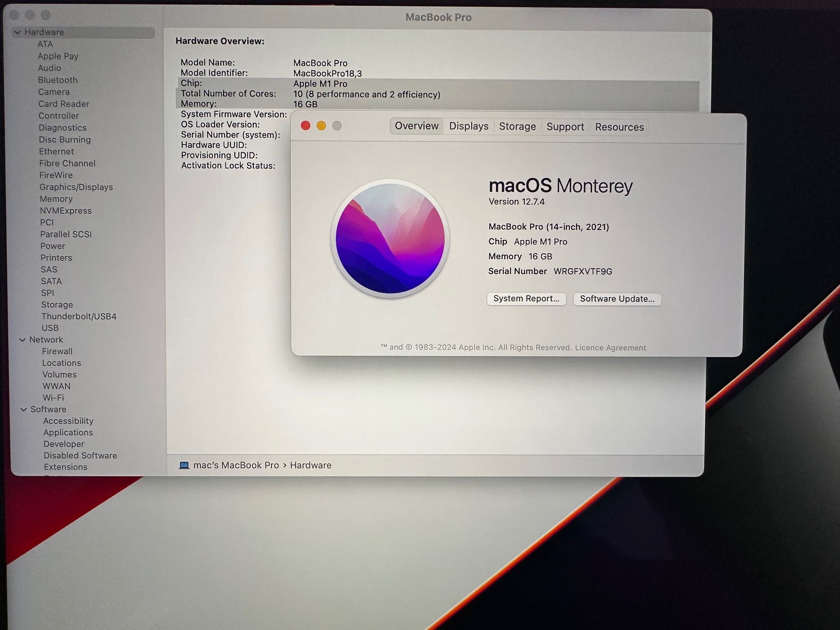This screenshot has width=840, height=630.
Task: Select Fibre Channel in the sidebar
Action: [x=67, y=163]
